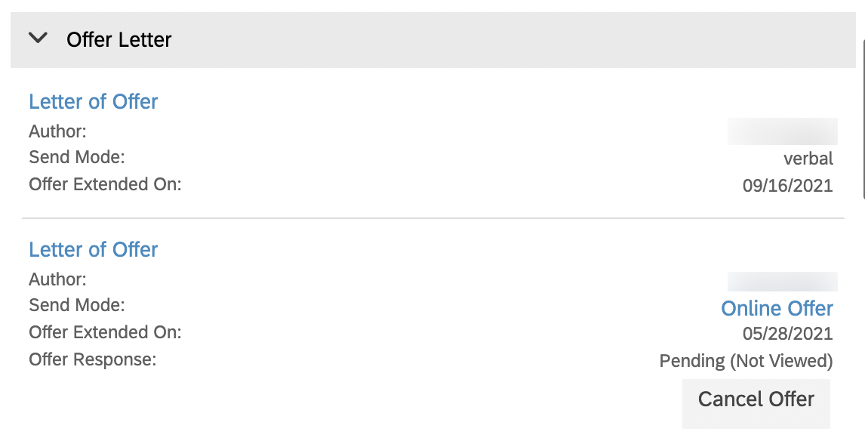This screenshot has width=868, height=447.
Task: Open the Letter of Offer sent online
Action: (93, 249)
